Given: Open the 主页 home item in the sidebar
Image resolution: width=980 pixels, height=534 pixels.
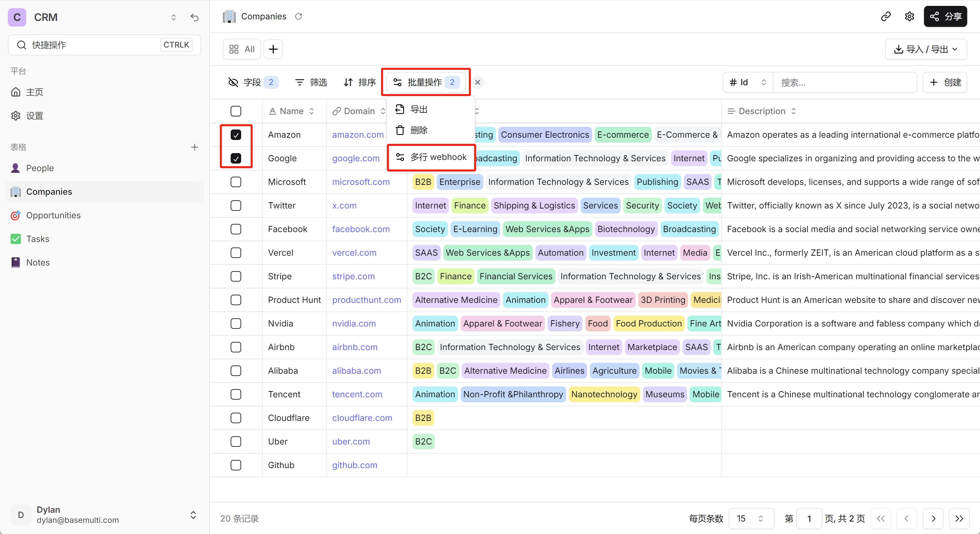Looking at the screenshot, I should pyautogui.click(x=105, y=92).
